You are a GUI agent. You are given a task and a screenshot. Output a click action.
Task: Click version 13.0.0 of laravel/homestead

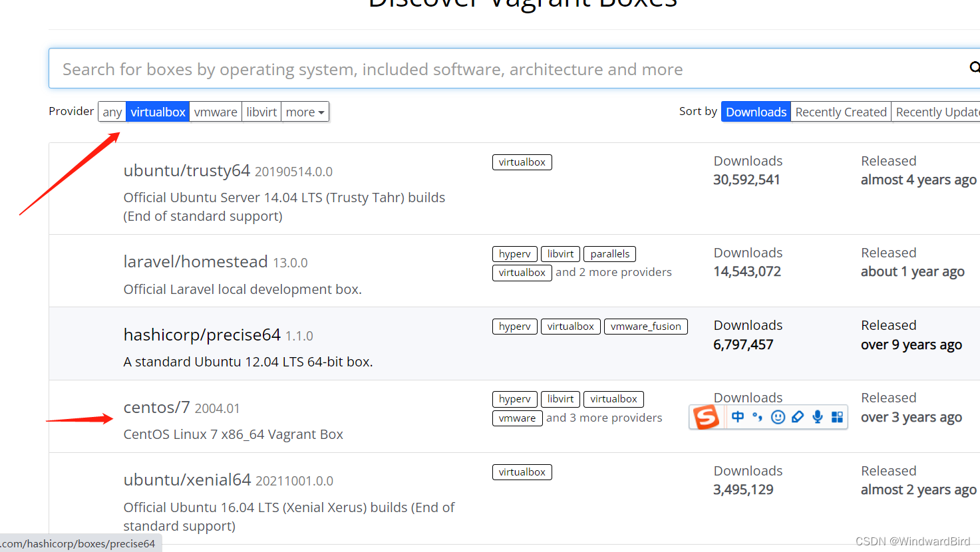pyautogui.click(x=290, y=263)
